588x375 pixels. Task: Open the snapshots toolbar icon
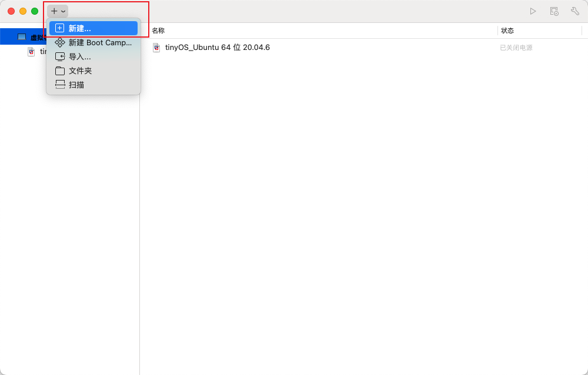pos(554,11)
